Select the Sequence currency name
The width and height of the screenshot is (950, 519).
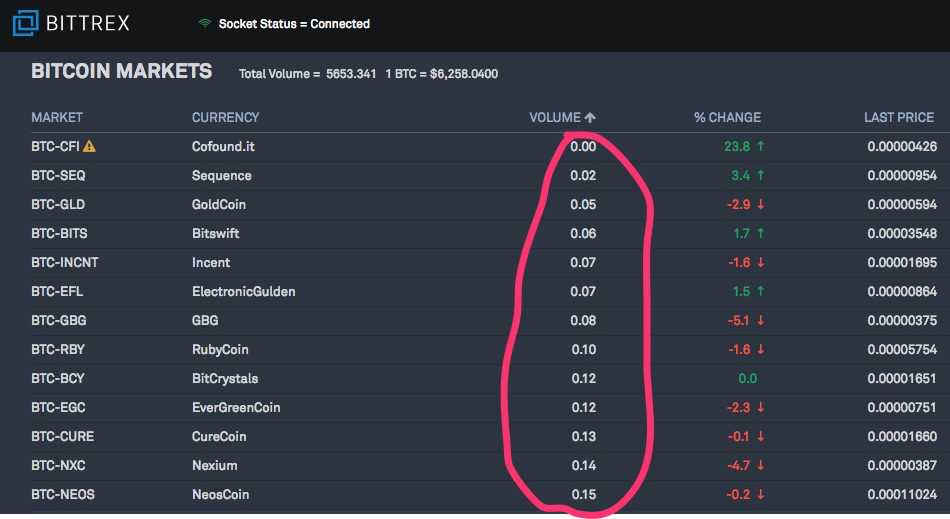tap(222, 175)
